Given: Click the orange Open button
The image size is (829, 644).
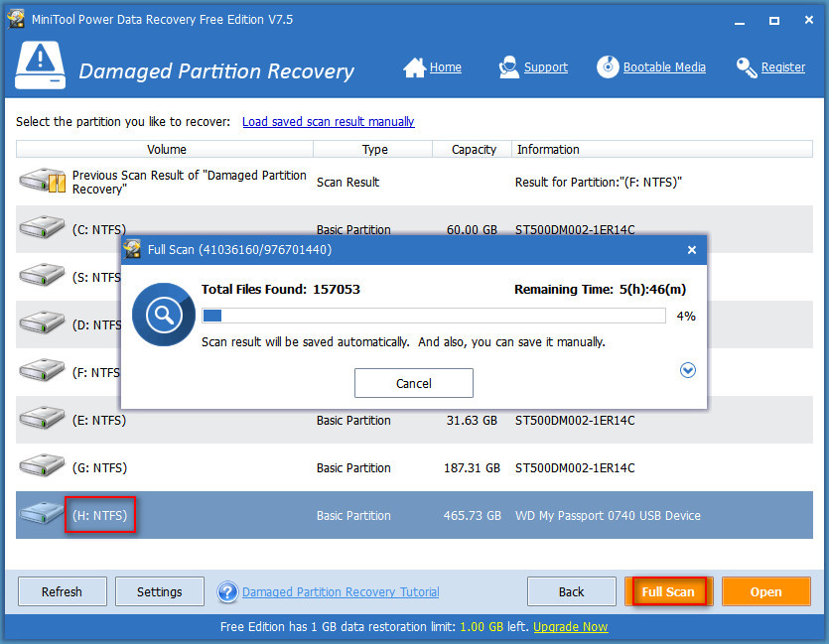Looking at the screenshot, I should 765,591.
